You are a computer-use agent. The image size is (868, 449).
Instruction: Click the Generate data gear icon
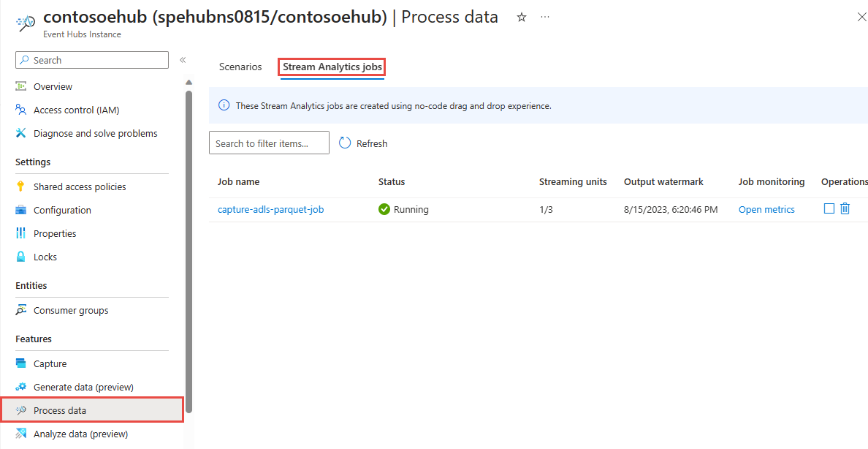click(21, 387)
